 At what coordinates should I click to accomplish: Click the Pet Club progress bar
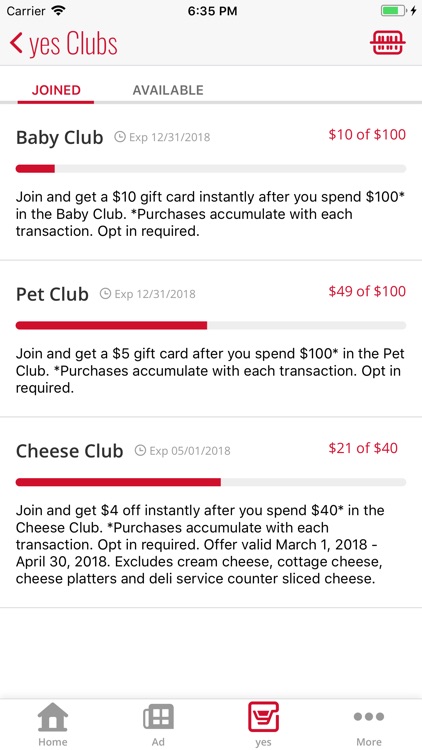(x=211, y=325)
